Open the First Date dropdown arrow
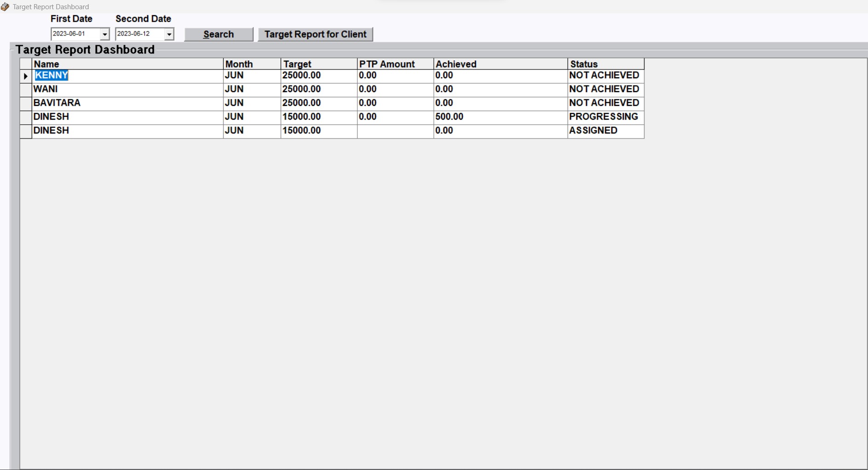The height and width of the screenshot is (470, 868). click(x=105, y=34)
